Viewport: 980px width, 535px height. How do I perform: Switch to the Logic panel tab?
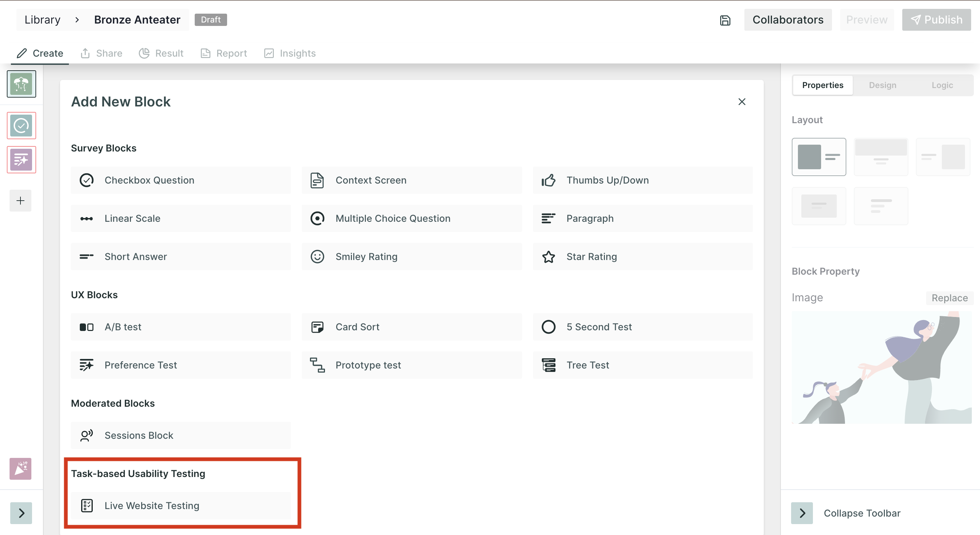click(x=942, y=85)
